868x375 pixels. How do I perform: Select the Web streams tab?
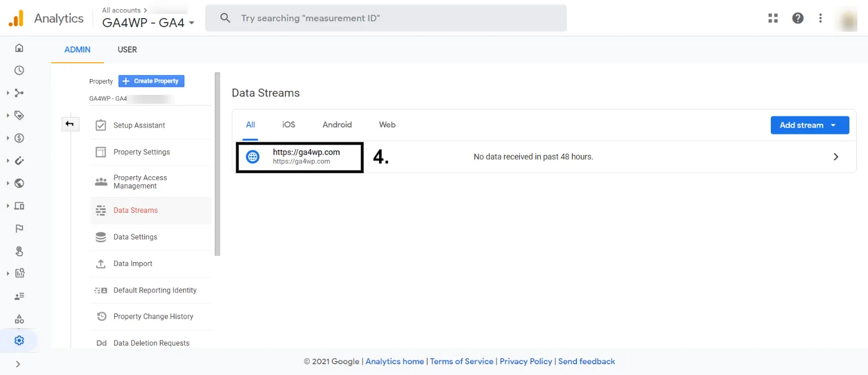[387, 125]
